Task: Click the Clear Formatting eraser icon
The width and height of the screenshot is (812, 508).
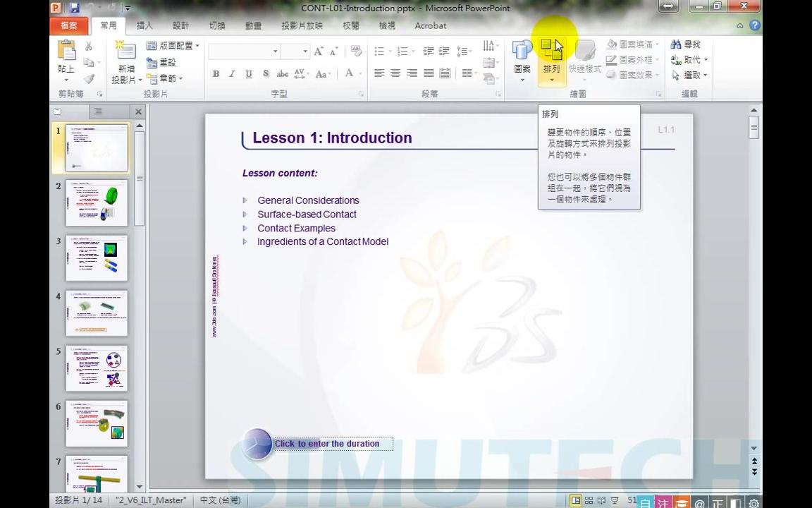Action: click(x=356, y=51)
